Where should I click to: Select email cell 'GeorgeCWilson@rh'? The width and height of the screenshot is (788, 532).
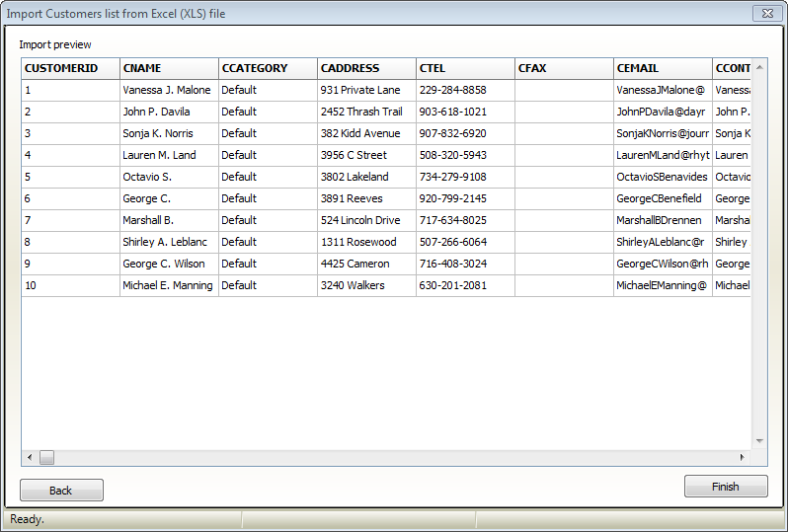663,264
